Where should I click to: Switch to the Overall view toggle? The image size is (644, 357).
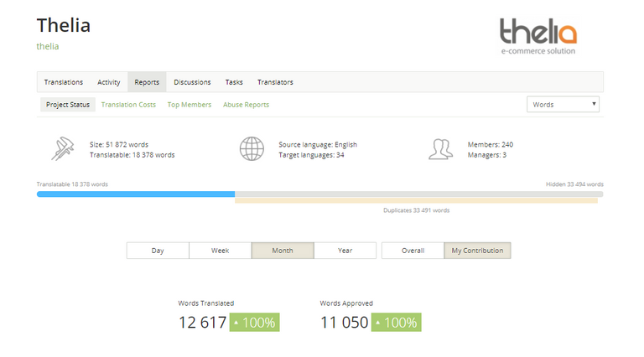pyautogui.click(x=413, y=251)
